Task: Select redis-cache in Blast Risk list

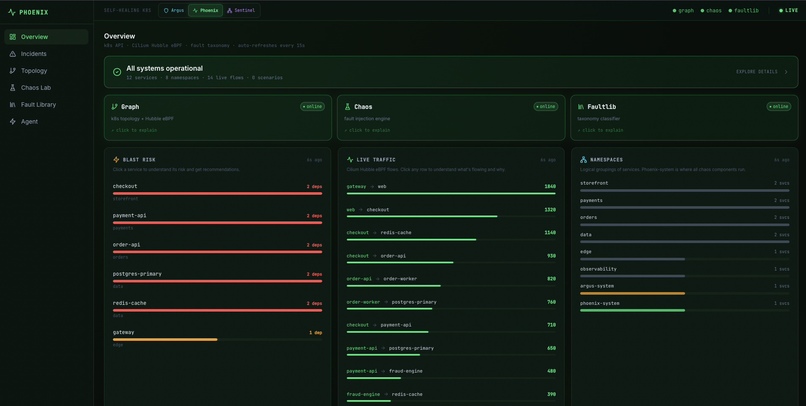Action: [x=217, y=309]
